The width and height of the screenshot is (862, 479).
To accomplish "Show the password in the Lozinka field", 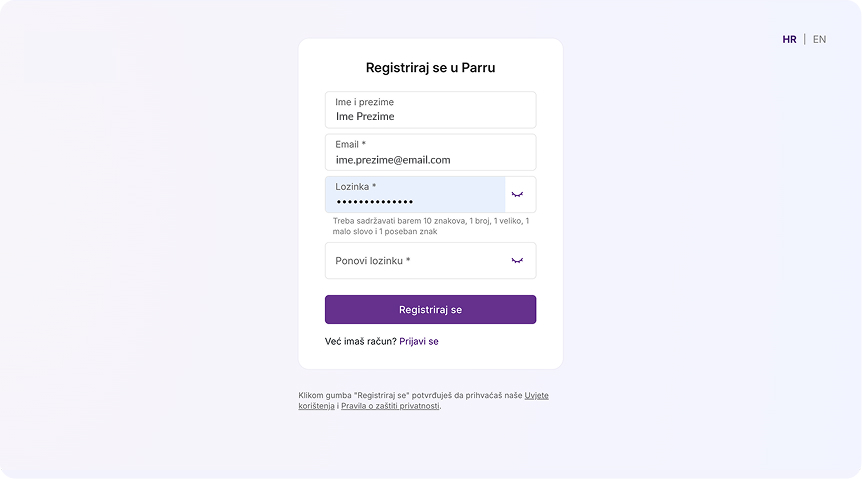I will [x=517, y=194].
